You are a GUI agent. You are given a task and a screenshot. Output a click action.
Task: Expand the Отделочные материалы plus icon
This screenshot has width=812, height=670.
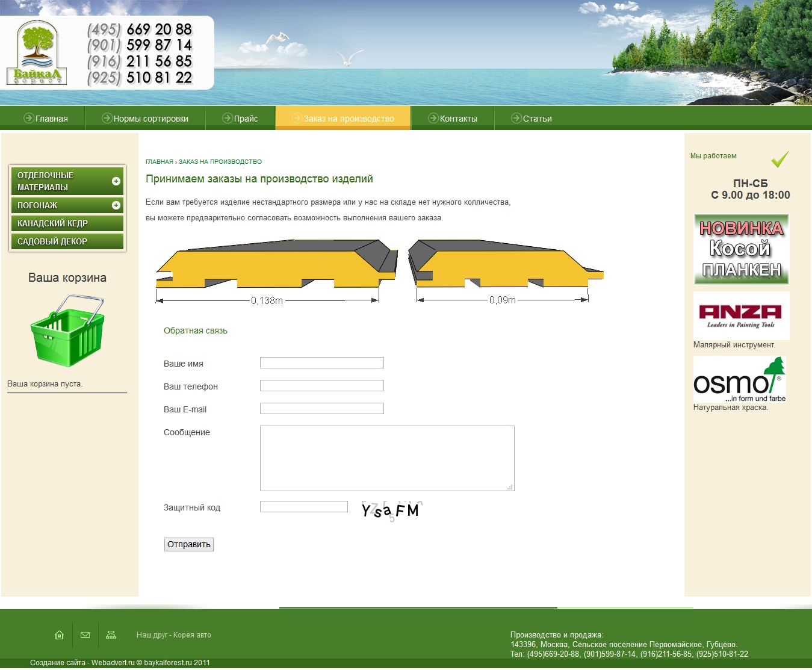pyautogui.click(x=116, y=181)
